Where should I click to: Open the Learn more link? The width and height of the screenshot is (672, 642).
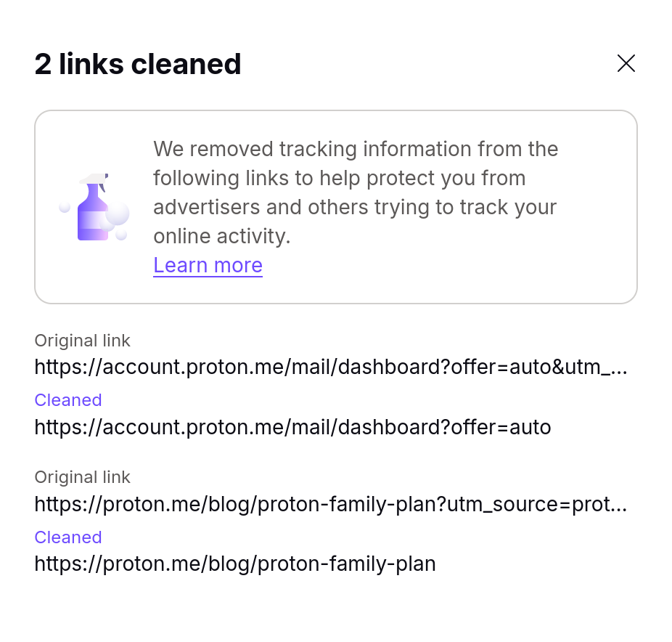tap(208, 265)
